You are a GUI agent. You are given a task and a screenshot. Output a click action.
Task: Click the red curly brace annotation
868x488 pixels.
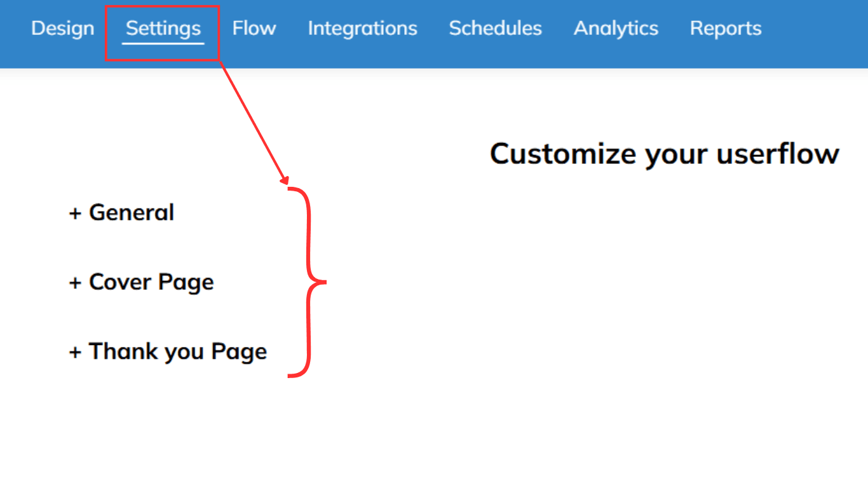[309, 281]
